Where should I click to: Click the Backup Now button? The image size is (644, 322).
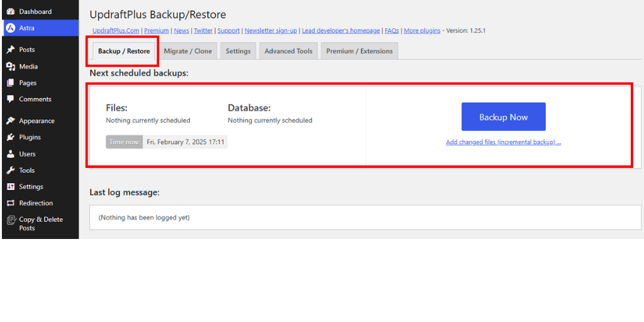[x=504, y=117]
